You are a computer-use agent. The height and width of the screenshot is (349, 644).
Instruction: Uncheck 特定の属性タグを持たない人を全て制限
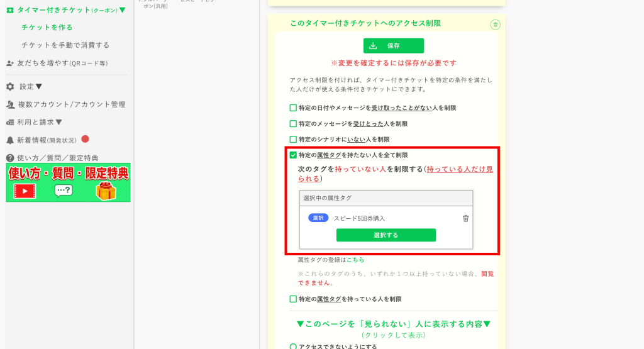[x=293, y=155]
